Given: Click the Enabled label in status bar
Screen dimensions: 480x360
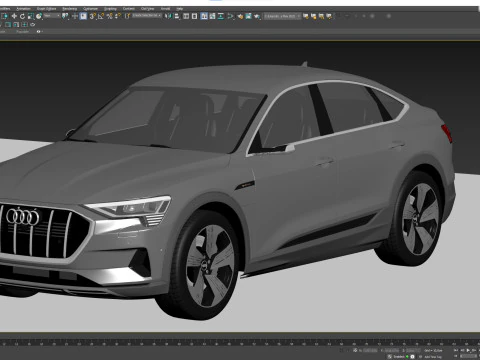Looking at the screenshot, I should click(399, 357).
